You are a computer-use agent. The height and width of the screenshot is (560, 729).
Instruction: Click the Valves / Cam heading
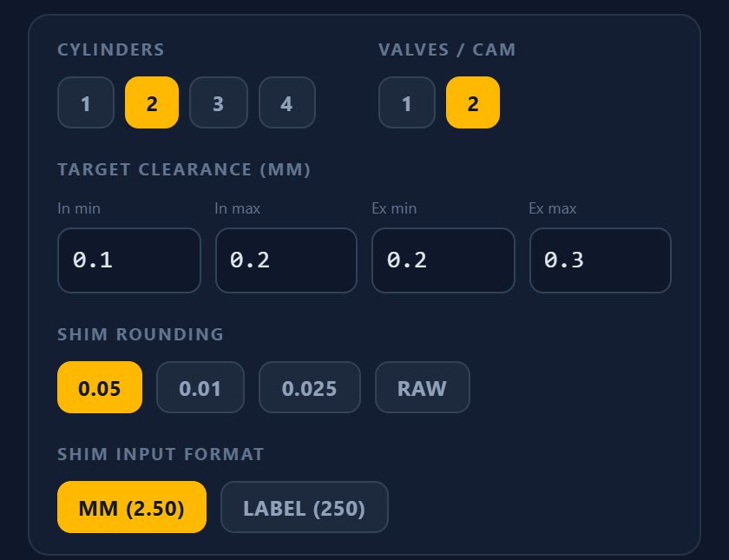coord(447,49)
